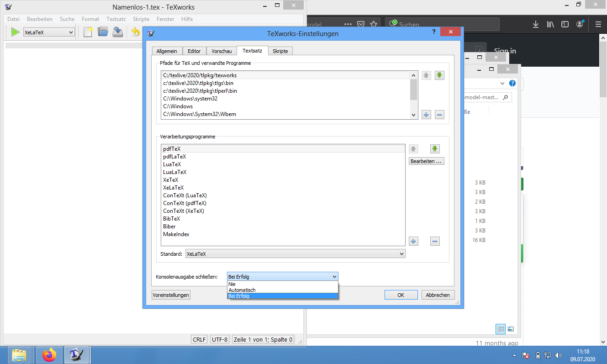
Task: Click the green typeset run button
Action: point(16,32)
